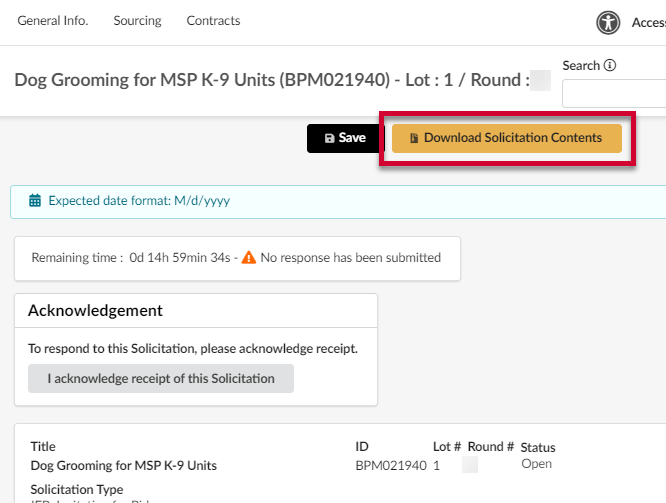The height and width of the screenshot is (503, 666).
Task: Select the ID value 'BPM021940'
Action: (x=391, y=466)
